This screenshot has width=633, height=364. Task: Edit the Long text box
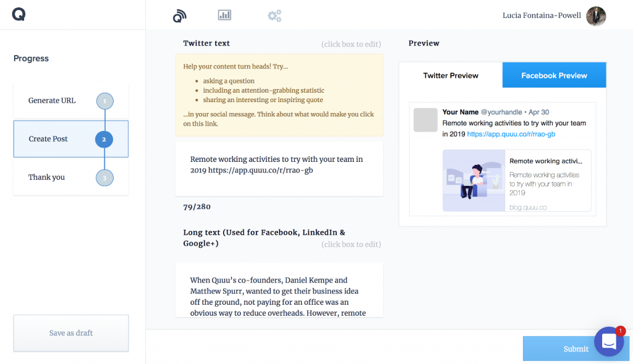pyautogui.click(x=279, y=290)
